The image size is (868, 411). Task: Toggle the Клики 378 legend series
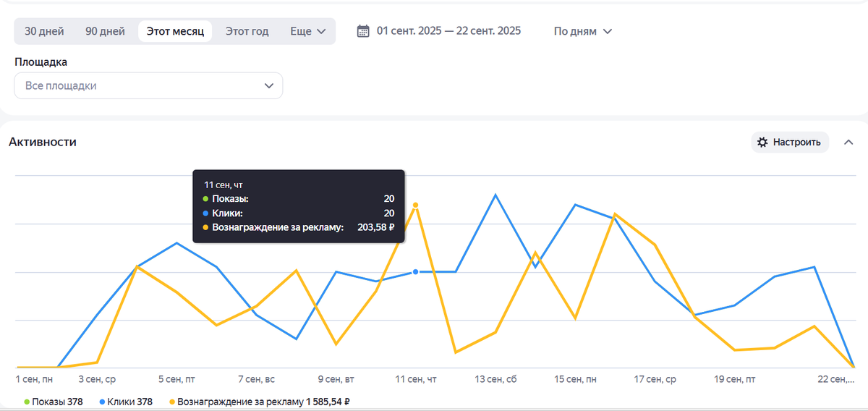point(127,402)
